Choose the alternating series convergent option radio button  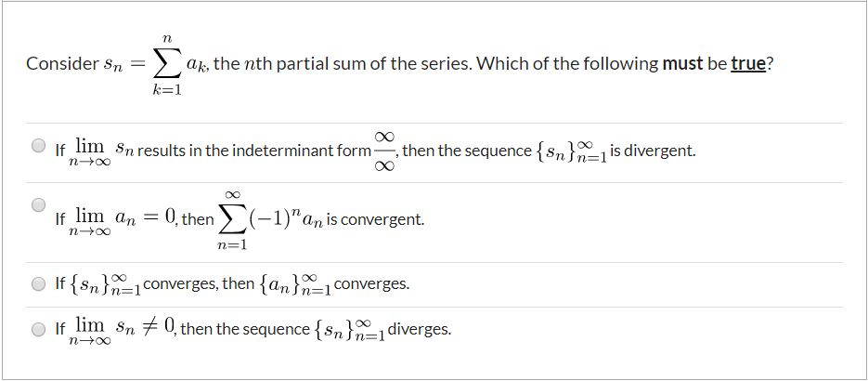(38, 204)
